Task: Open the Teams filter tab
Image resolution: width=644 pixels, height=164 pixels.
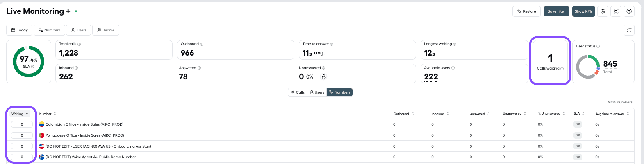Action: [106, 30]
